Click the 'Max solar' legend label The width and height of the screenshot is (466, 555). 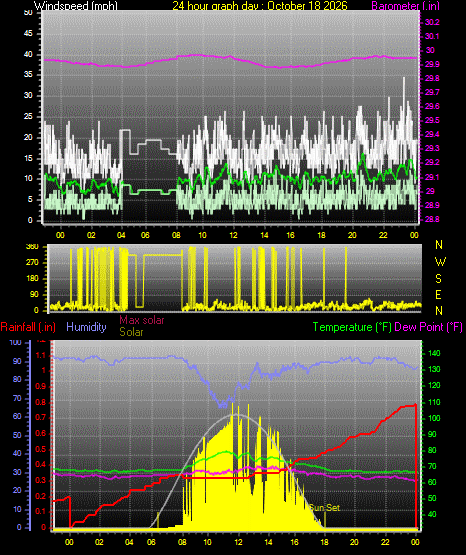[142, 320]
